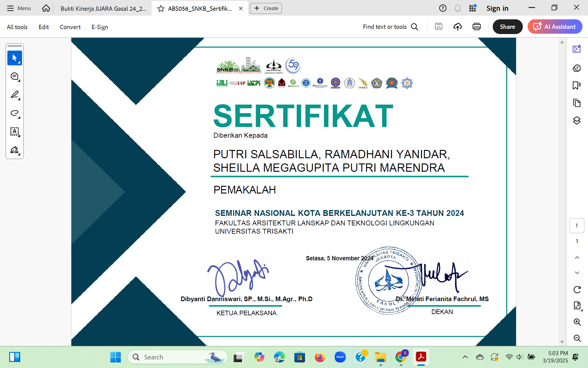Activate the text box select tool

click(14, 132)
